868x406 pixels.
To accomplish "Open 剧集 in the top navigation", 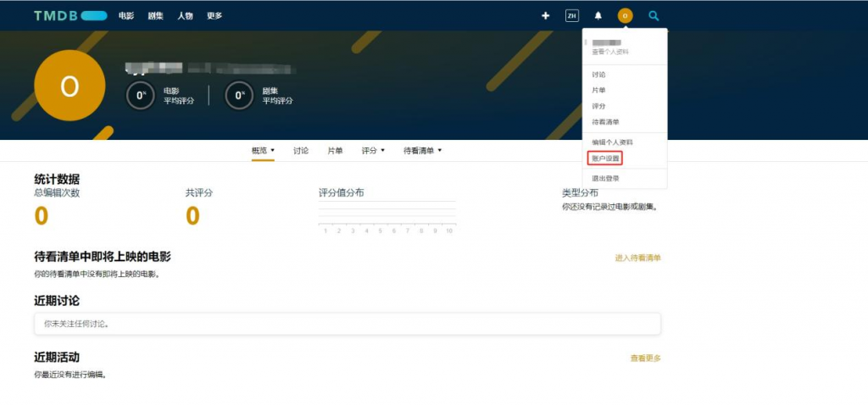I will [x=156, y=15].
